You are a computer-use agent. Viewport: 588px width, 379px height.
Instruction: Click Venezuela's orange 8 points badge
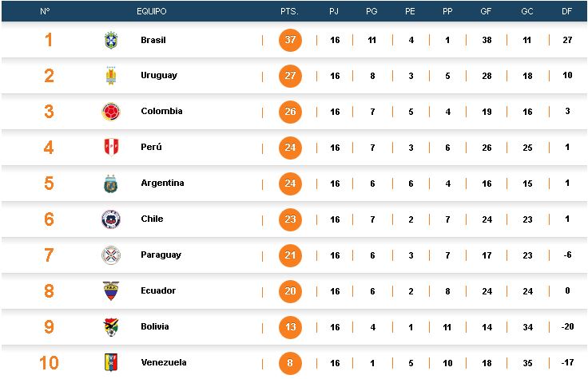(x=290, y=362)
